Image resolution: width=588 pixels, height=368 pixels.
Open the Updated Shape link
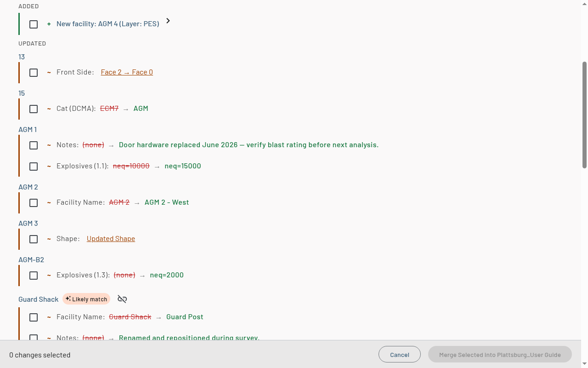(x=111, y=239)
